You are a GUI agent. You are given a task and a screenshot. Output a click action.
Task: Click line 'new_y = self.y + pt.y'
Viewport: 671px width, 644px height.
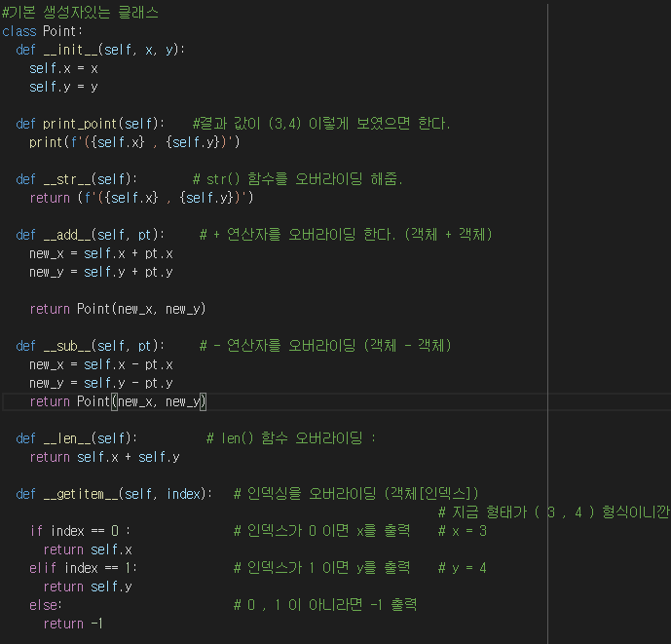click(x=101, y=272)
